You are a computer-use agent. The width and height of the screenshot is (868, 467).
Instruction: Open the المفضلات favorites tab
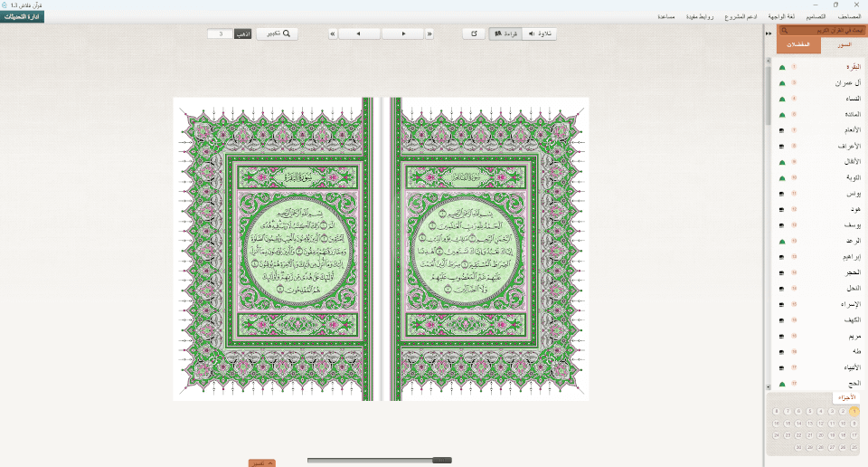point(798,45)
